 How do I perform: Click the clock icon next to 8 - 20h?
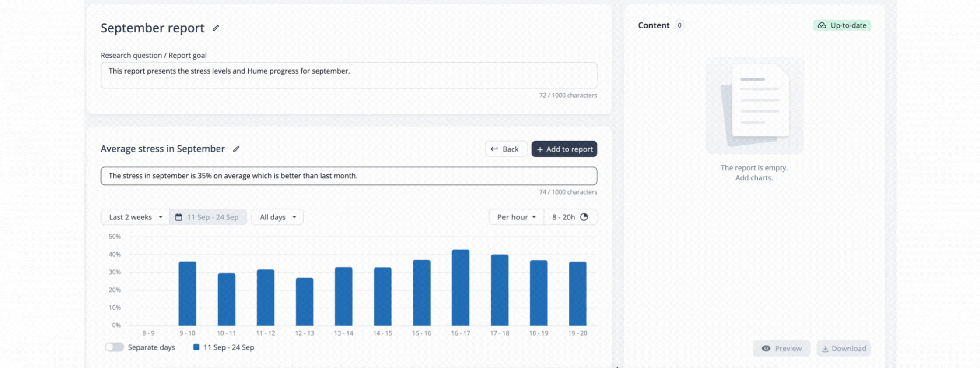point(584,217)
